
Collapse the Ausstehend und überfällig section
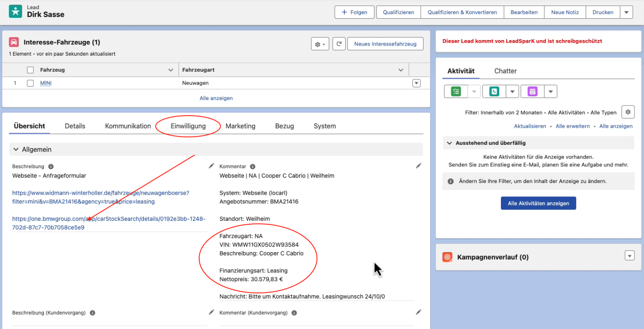[x=449, y=143]
